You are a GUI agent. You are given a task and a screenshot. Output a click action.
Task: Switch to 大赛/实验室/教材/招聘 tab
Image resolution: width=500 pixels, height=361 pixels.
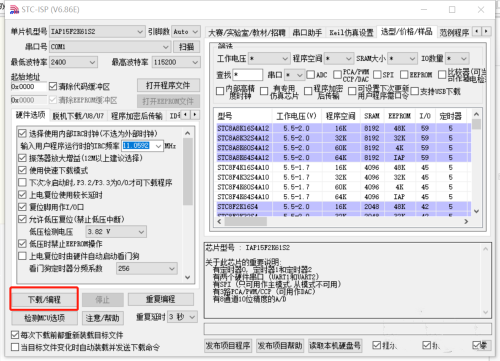(x=247, y=33)
